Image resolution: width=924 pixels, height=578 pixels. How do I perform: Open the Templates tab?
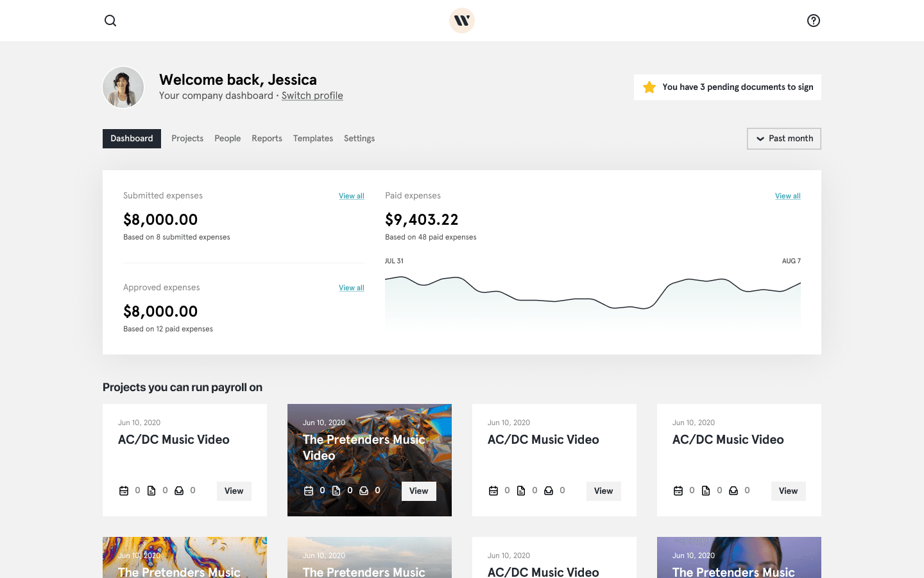click(x=313, y=139)
